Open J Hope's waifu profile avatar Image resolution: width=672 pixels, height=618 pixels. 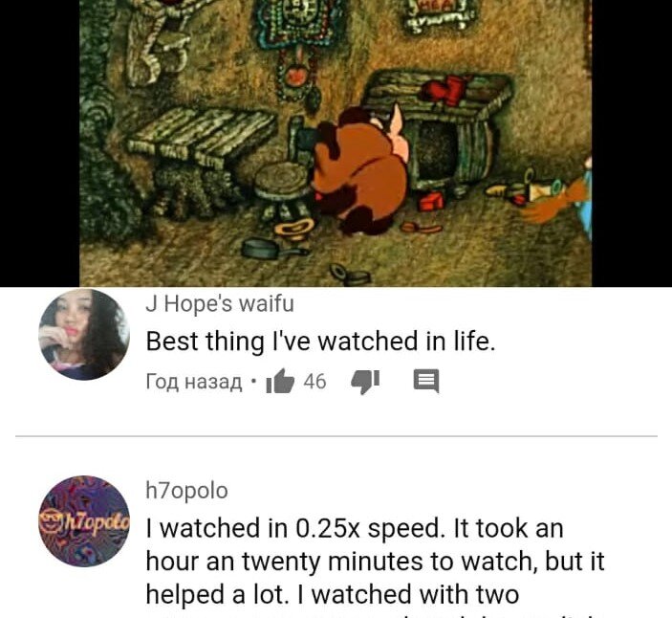tap(84, 335)
